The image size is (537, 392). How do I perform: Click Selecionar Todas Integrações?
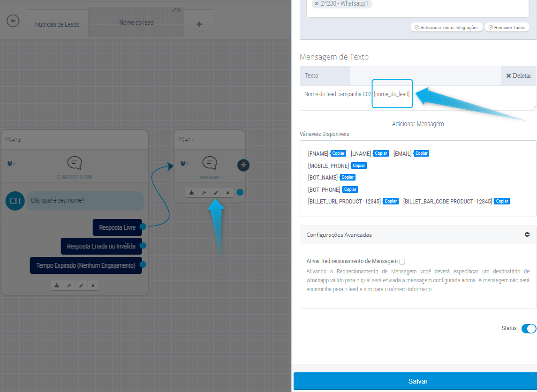446,28
